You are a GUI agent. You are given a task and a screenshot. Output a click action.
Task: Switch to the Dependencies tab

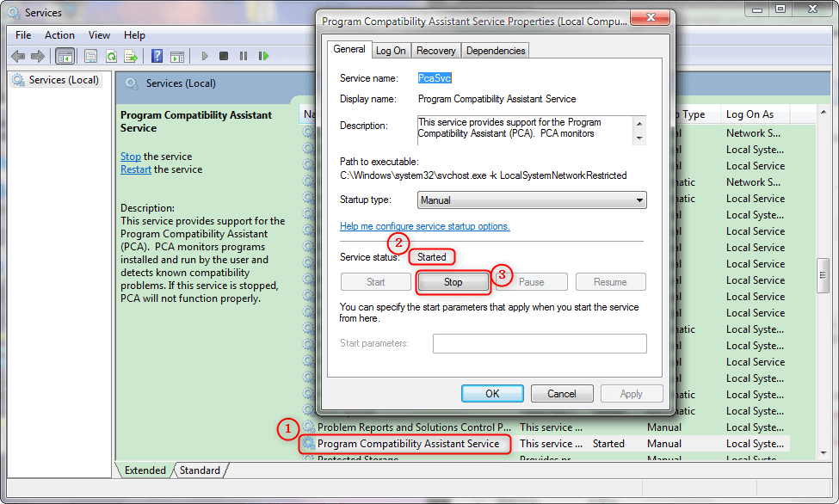pos(495,51)
